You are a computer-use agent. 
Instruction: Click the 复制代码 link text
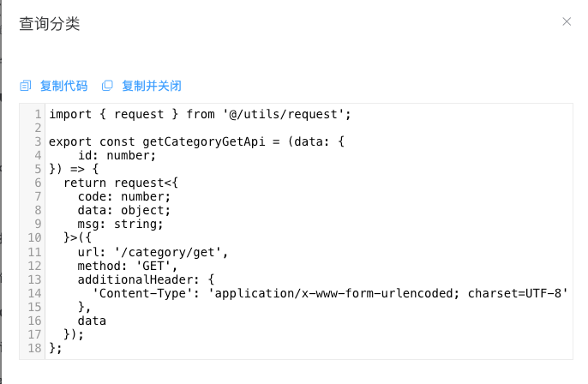63,86
